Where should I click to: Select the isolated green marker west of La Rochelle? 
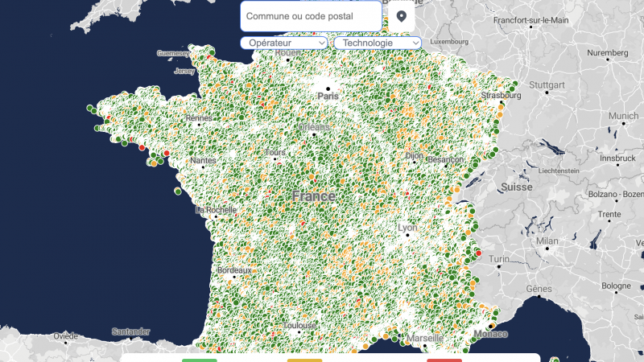click(x=178, y=191)
